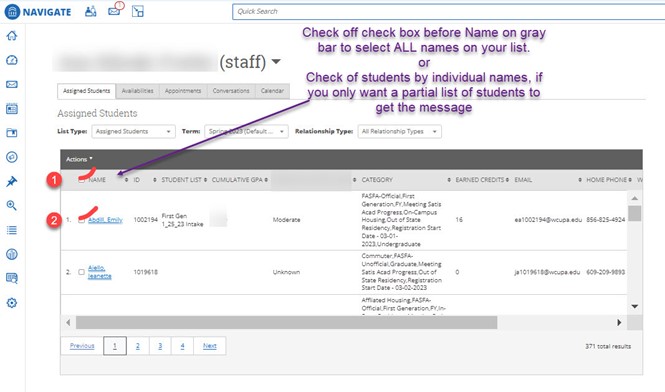
Task: Go to the Next results page
Action: coord(210,346)
